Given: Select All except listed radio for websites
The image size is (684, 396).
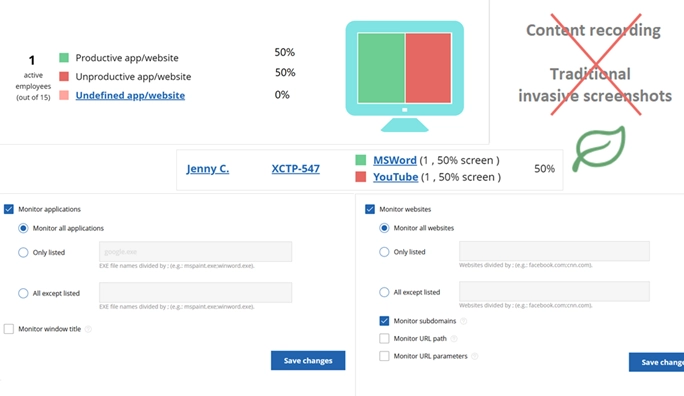Looking at the screenshot, I should pos(384,292).
